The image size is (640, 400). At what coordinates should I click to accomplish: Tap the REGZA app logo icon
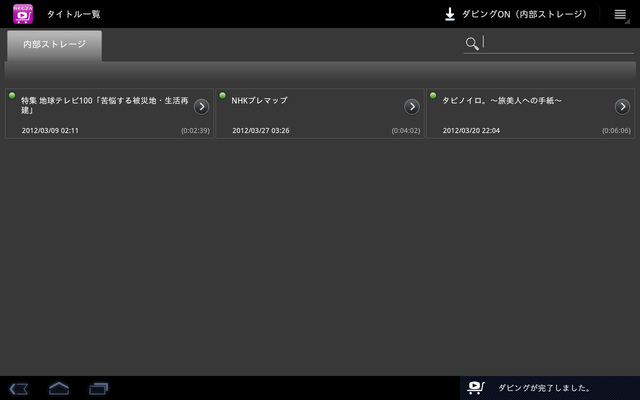click(x=23, y=14)
